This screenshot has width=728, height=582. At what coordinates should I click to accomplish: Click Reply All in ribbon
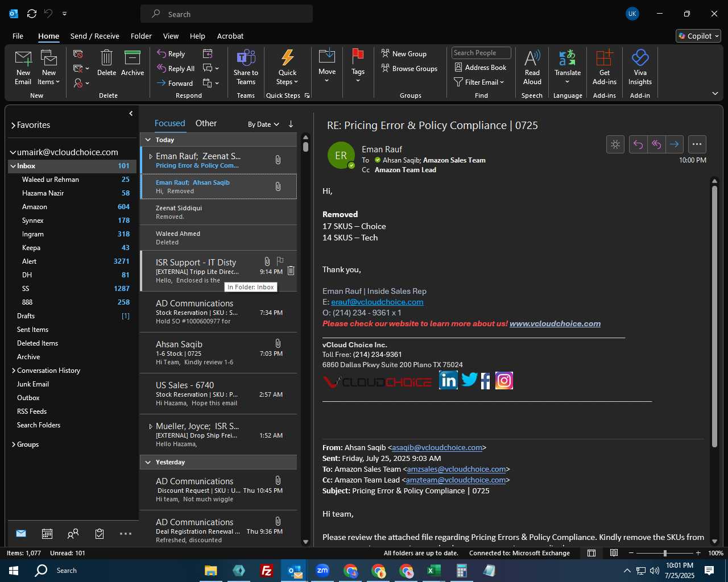(x=176, y=68)
